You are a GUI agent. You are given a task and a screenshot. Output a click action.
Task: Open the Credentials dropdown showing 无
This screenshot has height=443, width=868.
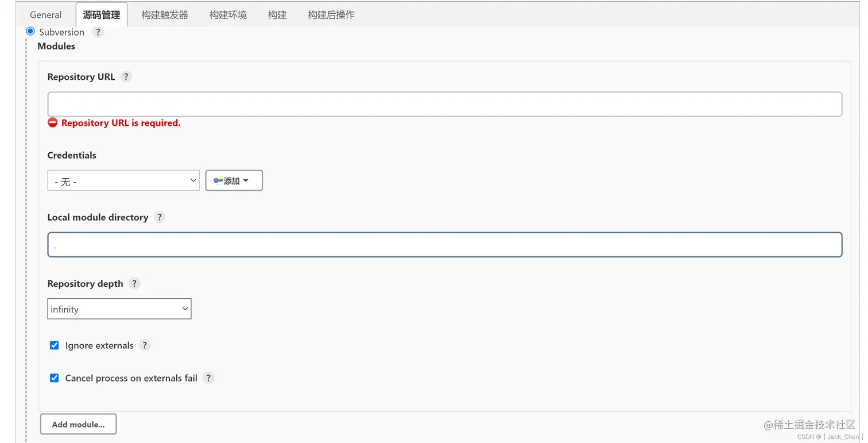pos(123,180)
